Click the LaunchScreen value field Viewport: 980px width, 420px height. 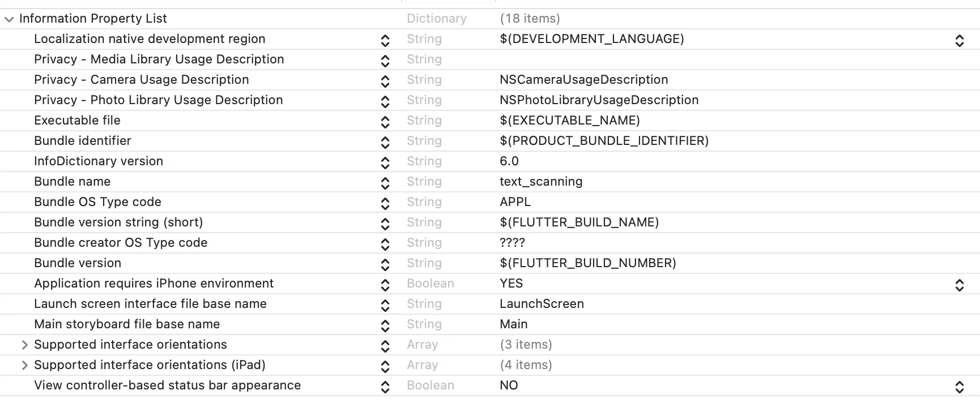tap(542, 304)
